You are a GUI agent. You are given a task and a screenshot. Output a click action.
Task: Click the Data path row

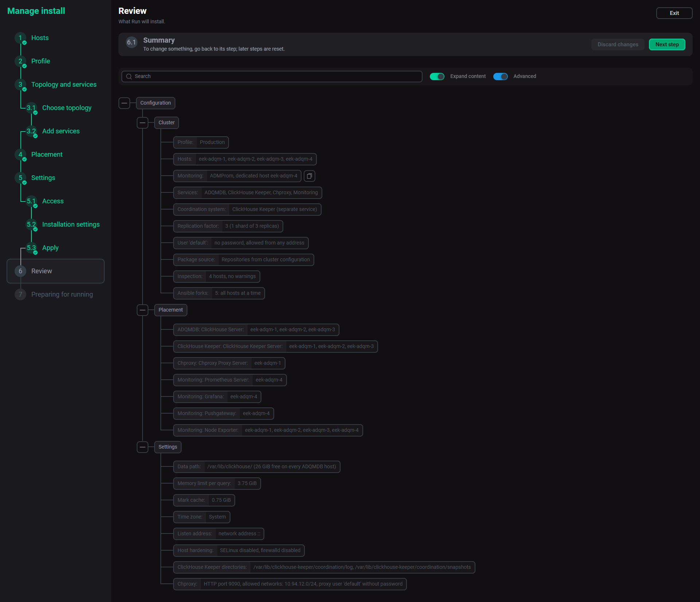257,467
